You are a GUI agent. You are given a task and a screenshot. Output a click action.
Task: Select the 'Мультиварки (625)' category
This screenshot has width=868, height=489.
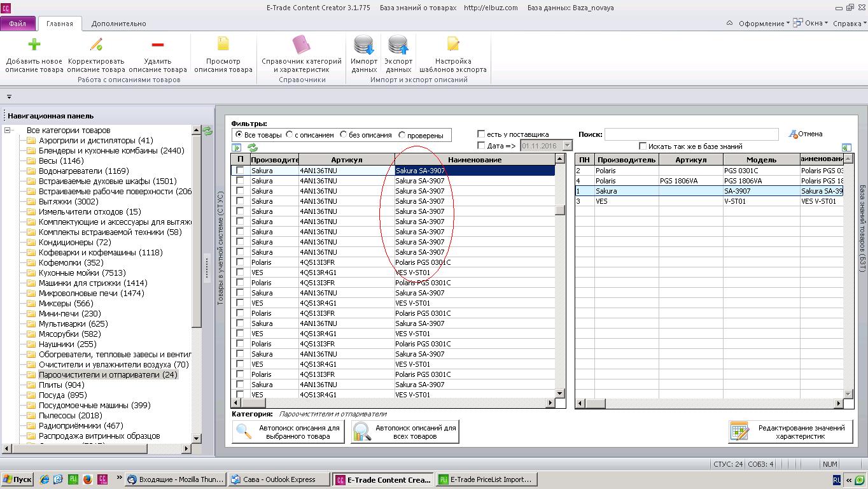click(x=73, y=323)
